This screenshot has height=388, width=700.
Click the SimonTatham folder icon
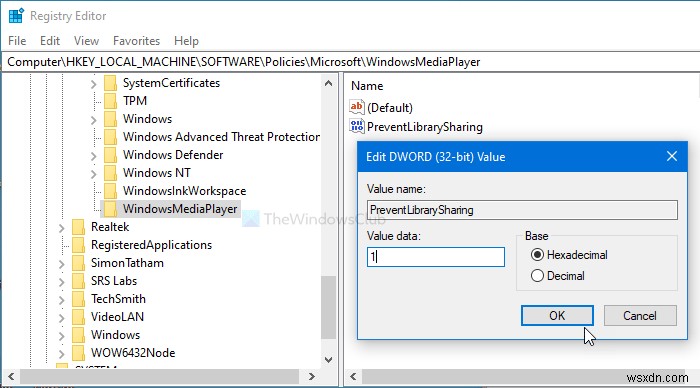tap(78, 263)
